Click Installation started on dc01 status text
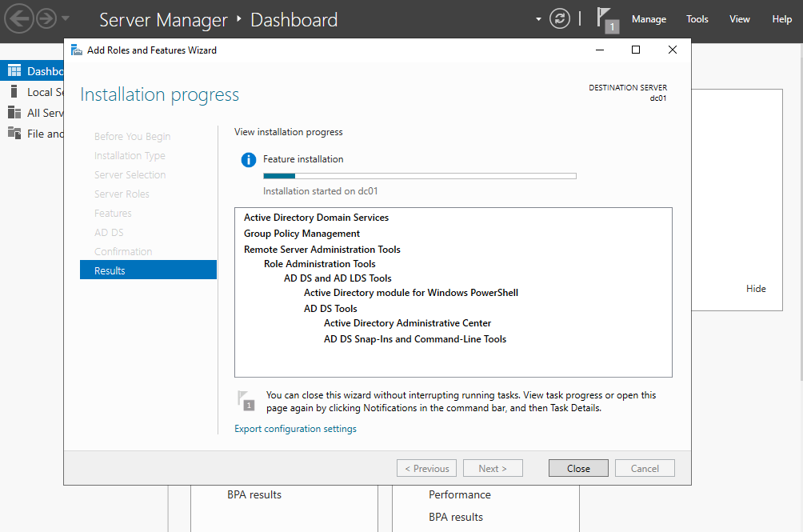803x532 pixels. [x=320, y=191]
